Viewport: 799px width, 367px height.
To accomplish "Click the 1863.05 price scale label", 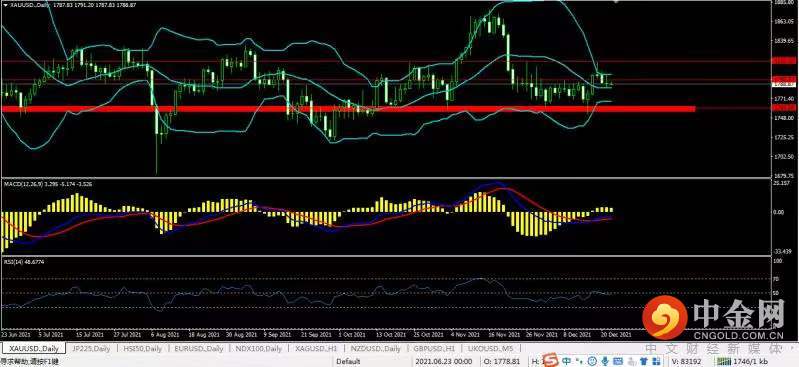I will (x=785, y=21).
